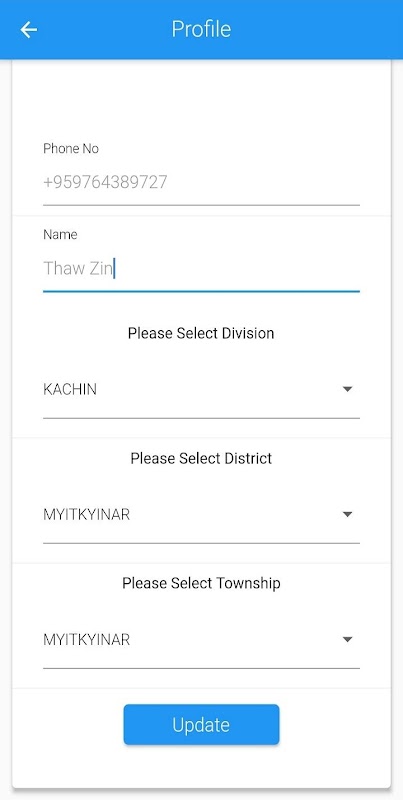The image size is (403, 800).
Task: Click the Please Select Division label
Action: 201,333
